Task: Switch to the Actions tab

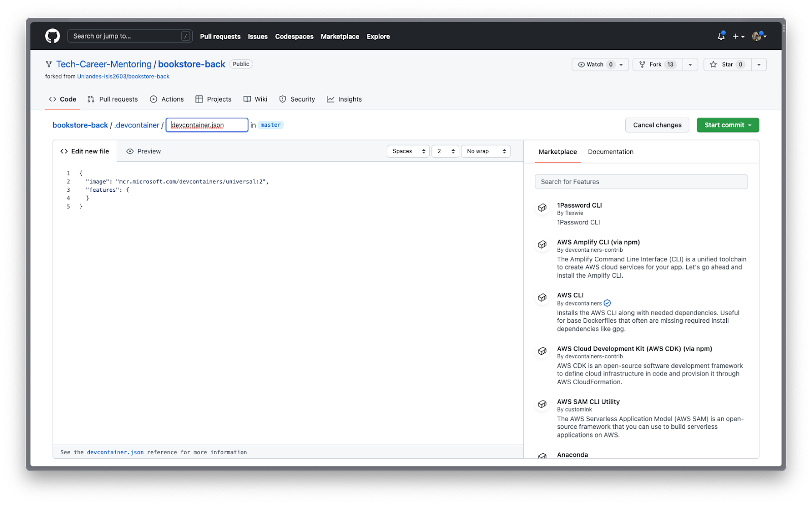Action: 167,99
